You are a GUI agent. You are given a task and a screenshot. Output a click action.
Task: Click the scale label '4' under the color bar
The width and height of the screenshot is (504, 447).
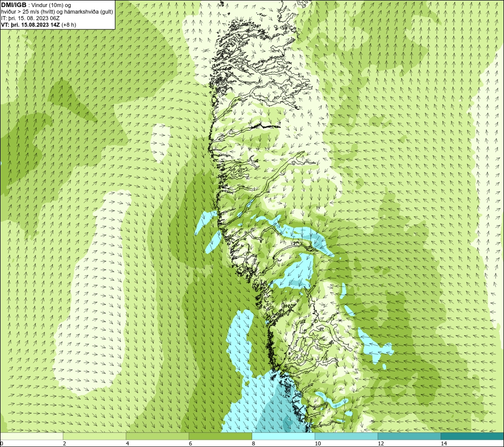[x=128, y=443]
